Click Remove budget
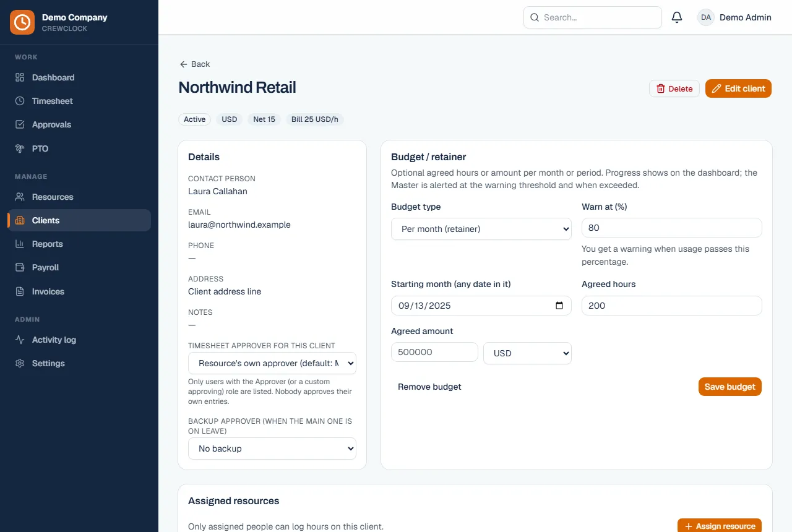The image size is (792, 532). (429, 387)
